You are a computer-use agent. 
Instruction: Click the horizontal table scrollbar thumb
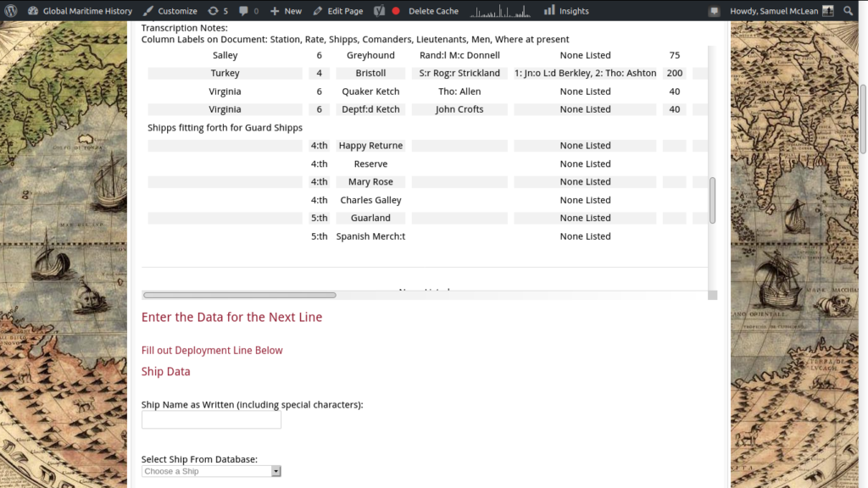[x=240, y=295]
